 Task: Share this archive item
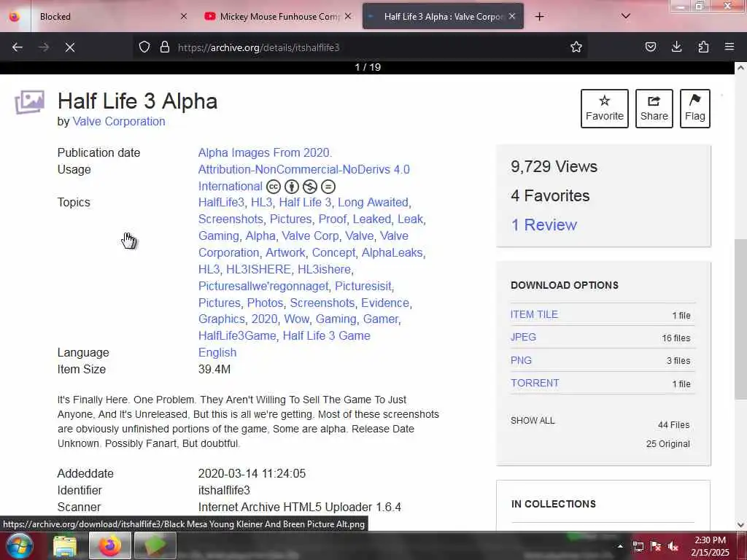654,109
